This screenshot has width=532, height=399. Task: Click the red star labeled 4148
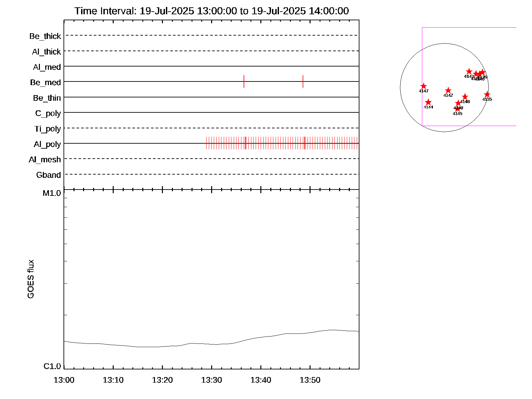pyautogui.click(x=465, y=97)
